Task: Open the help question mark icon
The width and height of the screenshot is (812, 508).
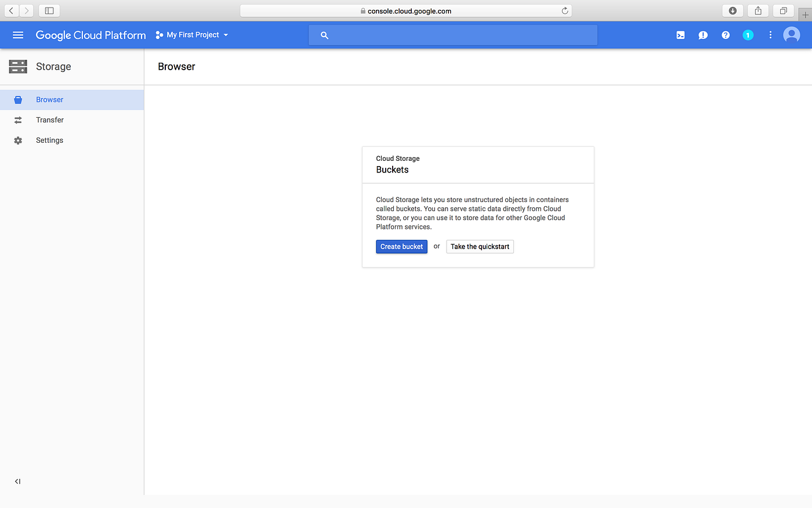Action: 725,35
